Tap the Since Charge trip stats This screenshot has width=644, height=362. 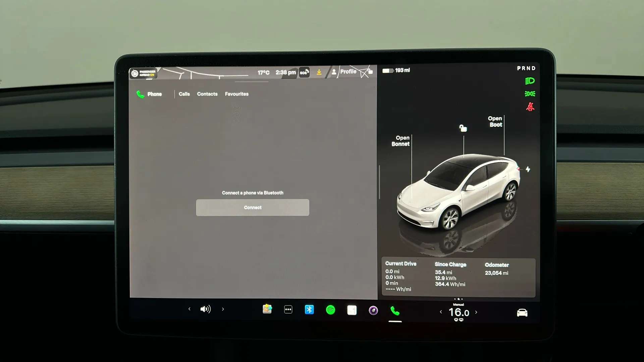[450, 274]
